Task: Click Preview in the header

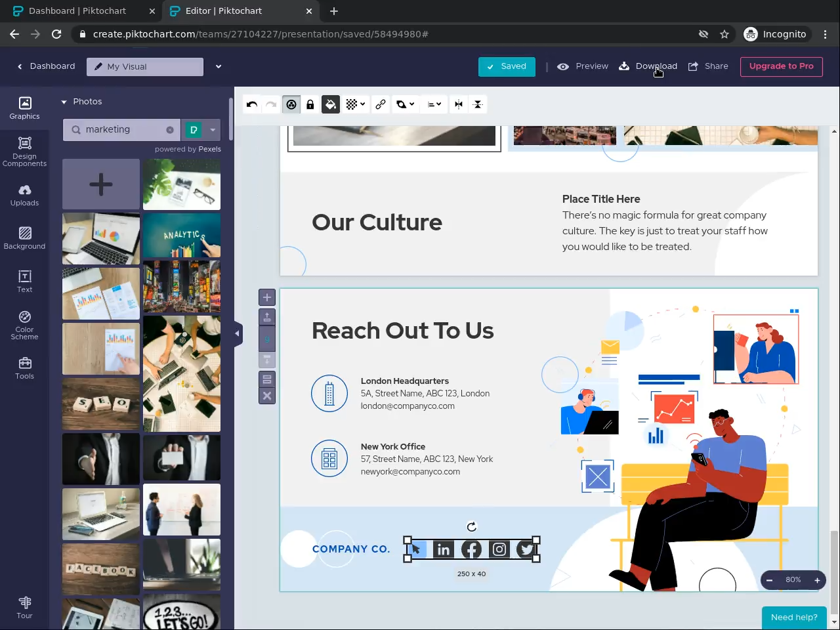Action: click(x=583, y=66)
